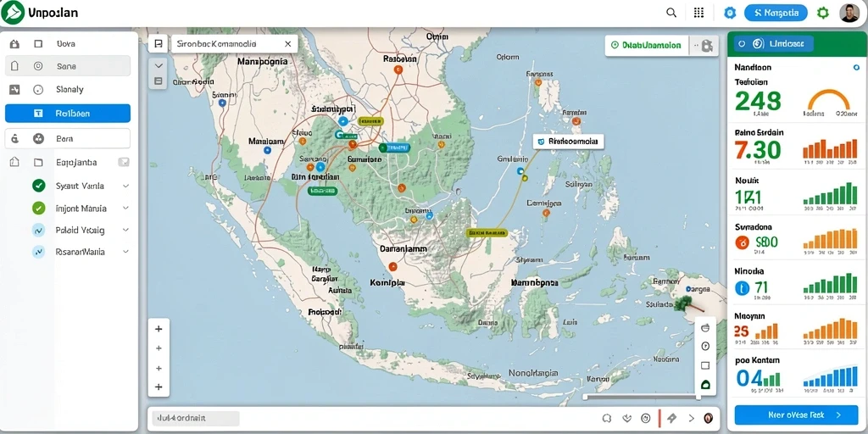This screenshot has width=868, height=434.
Task: Click the square outline icon in map controls
Action: tap(705, 365)
